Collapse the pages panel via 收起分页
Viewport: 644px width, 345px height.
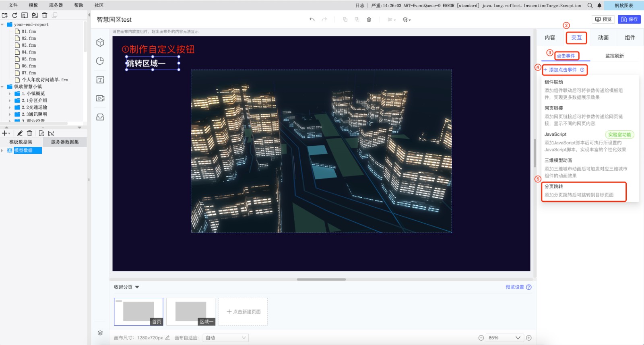[126, 287]
